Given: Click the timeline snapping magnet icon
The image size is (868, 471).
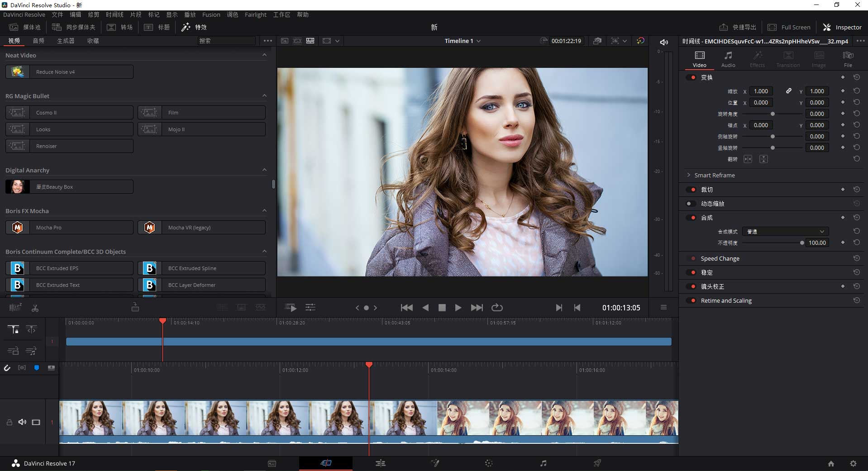Looking at the screenshot, I should point(7,368).
